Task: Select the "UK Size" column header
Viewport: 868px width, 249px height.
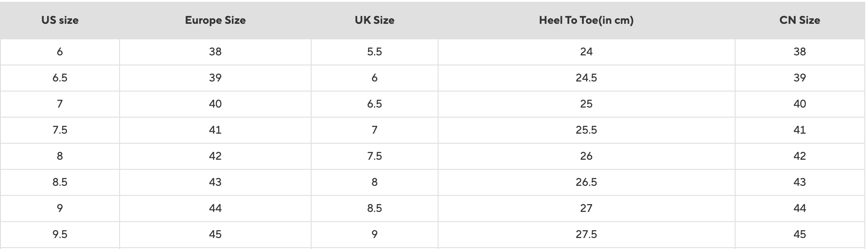Action: coord(374,20)
